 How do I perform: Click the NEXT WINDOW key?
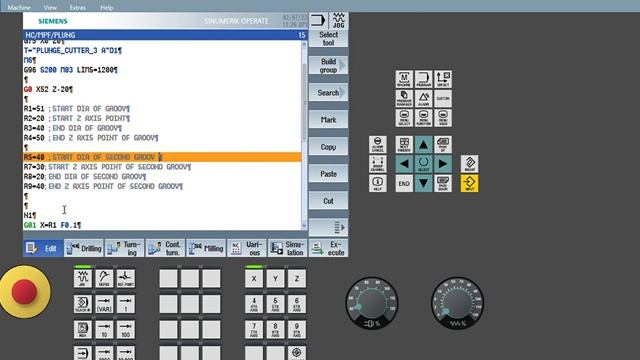pos(404,144)
